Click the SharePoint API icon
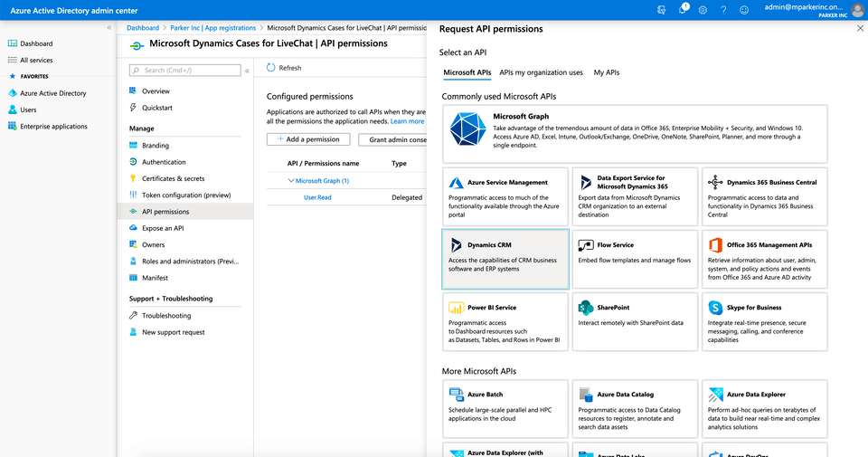 pos(586,308)
